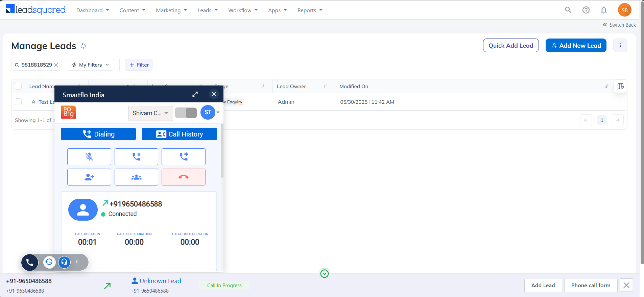Switch to the Call History tab
Screen dimensions: 644x297
[x=180, y=134]
